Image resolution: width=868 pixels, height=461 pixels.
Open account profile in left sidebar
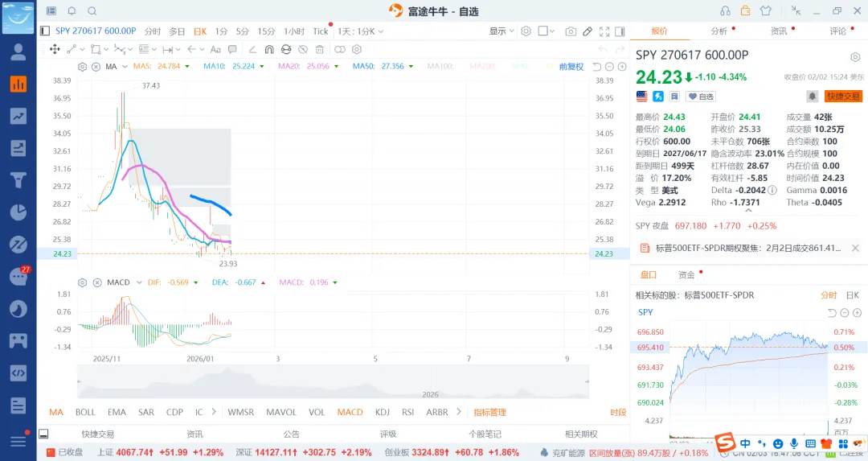pos(18,51)
